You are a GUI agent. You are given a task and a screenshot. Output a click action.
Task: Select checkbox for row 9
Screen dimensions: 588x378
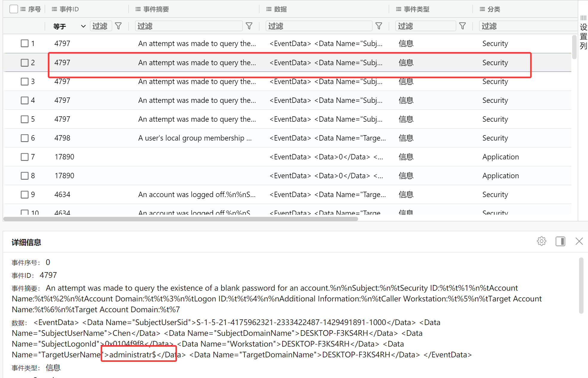[25, 195]
